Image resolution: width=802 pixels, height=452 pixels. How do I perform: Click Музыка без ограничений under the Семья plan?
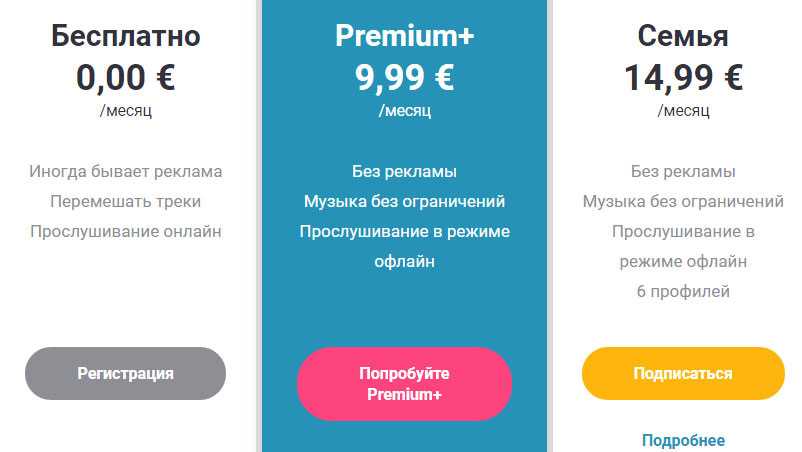pyautogui.click(x=683, y=202)
